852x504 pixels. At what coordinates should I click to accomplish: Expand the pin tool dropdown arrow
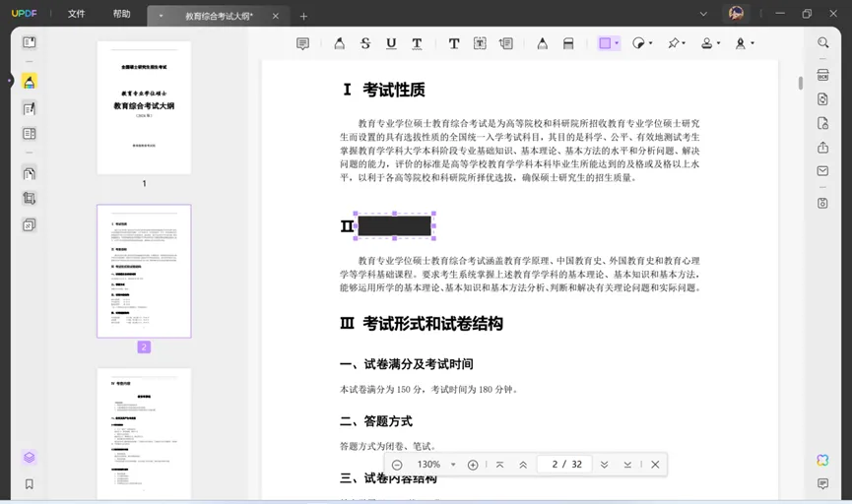coord(684,43)
